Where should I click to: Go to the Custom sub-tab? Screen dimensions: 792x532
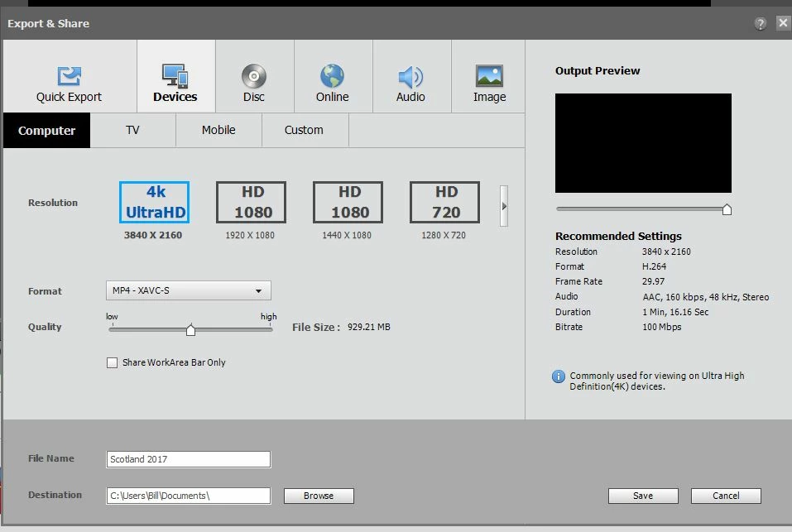304,130
